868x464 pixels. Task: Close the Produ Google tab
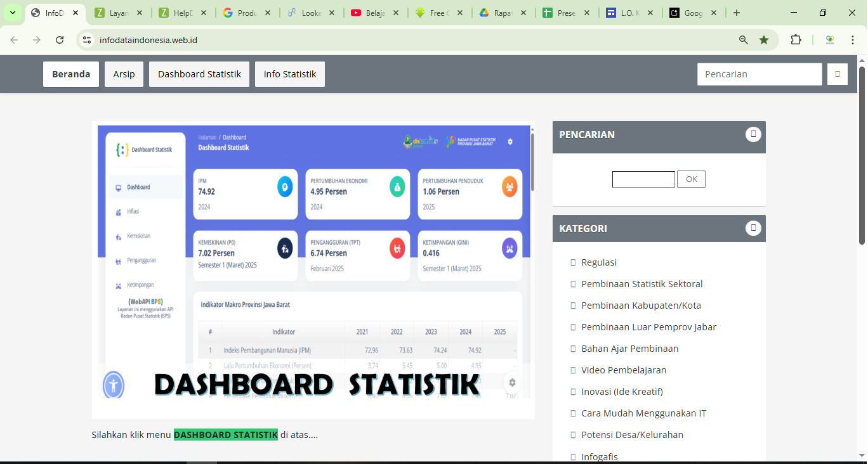coord(267,13)
